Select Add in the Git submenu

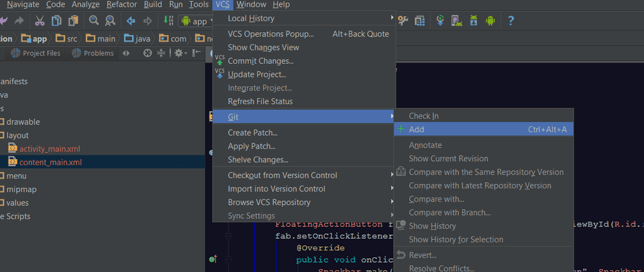pos(417,130)
